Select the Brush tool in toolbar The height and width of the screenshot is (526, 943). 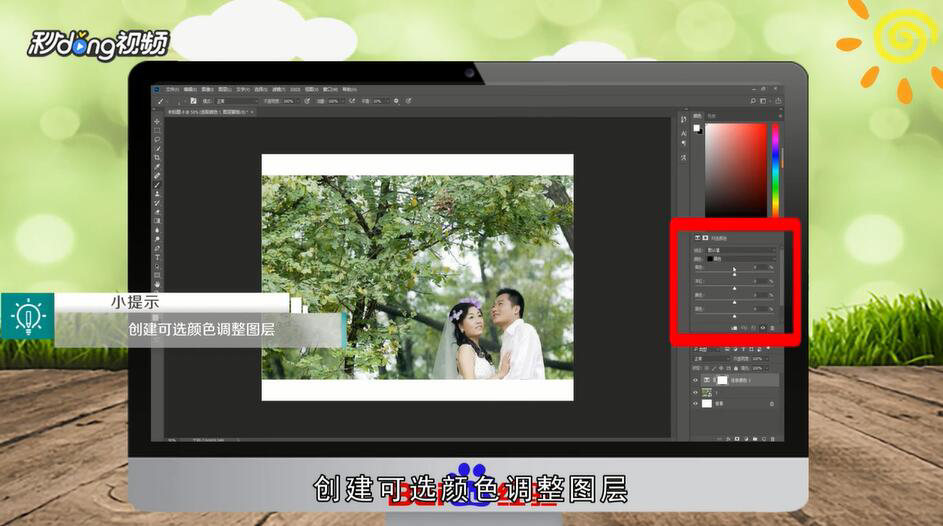[x=157, y=185]
